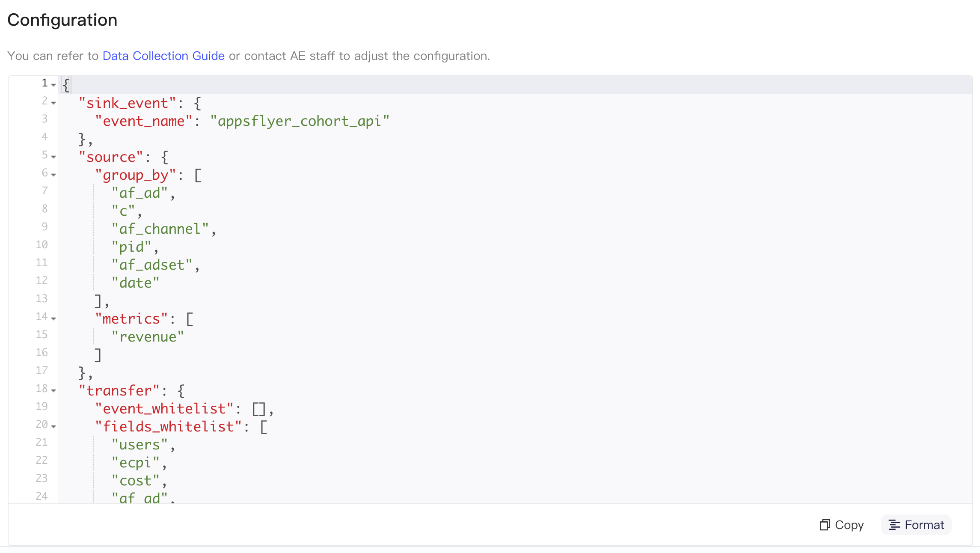Click the "revenue" value

[148, 337]
